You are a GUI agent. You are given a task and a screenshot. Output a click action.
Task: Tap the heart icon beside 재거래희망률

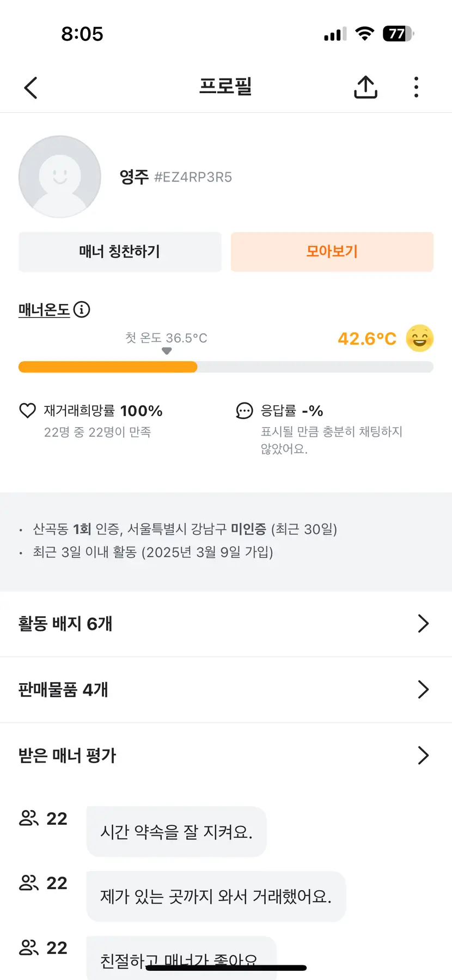(x=27, y=411)
